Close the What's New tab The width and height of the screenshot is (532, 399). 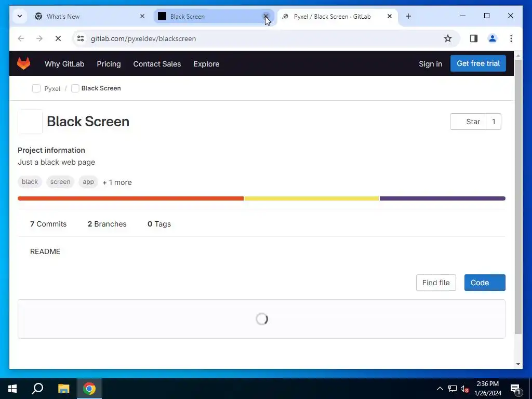(x=142, y=16)
